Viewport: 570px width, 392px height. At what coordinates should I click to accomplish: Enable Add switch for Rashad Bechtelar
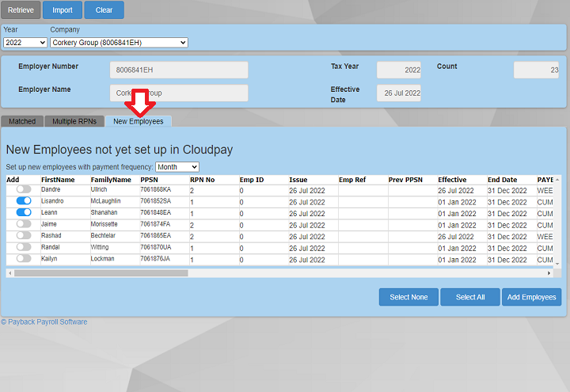coord(24,236)
